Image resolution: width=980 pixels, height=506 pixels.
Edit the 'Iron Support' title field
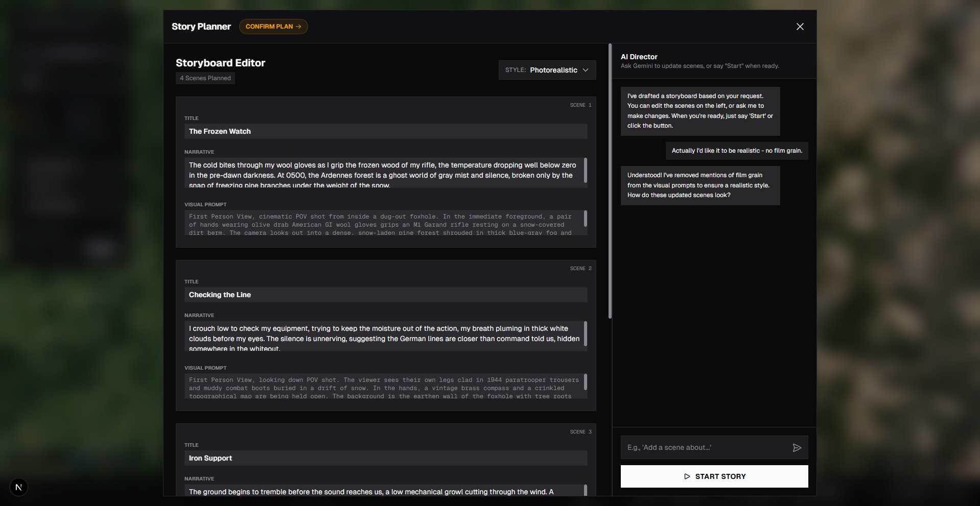(x=385, y=458)
